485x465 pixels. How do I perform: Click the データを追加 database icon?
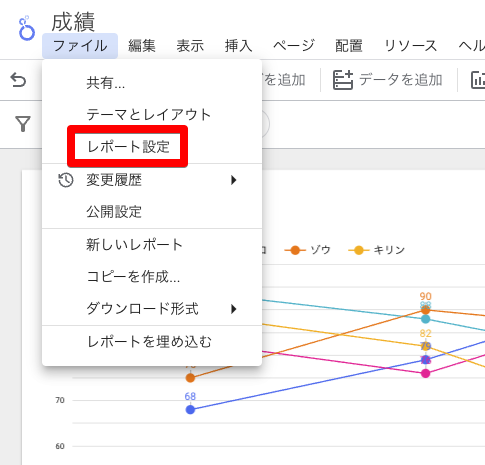(343, 80)
